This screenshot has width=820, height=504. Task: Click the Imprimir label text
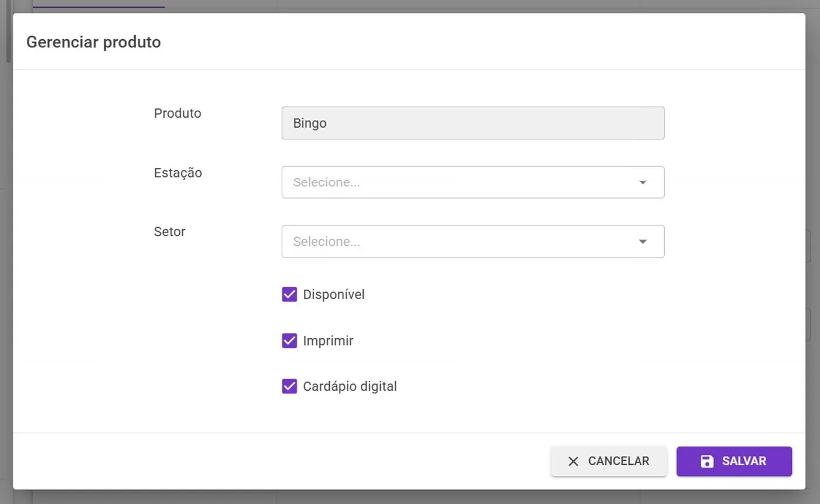point(328,341)
